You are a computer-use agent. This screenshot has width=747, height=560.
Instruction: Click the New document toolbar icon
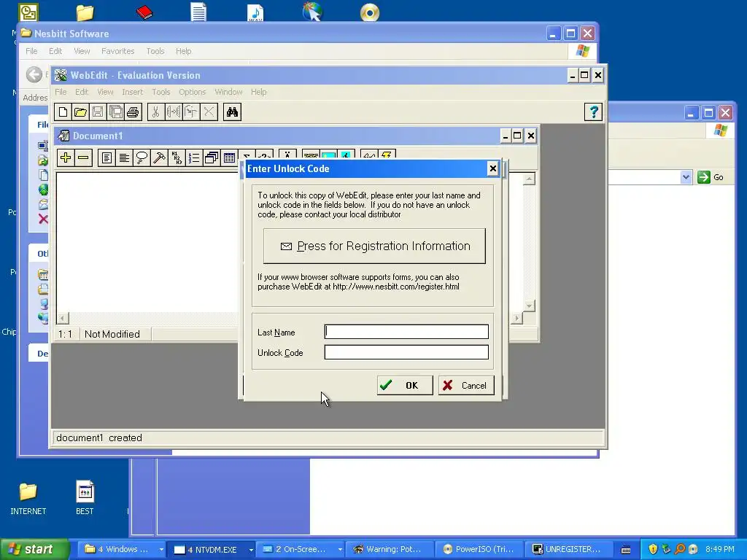point(63,112)
